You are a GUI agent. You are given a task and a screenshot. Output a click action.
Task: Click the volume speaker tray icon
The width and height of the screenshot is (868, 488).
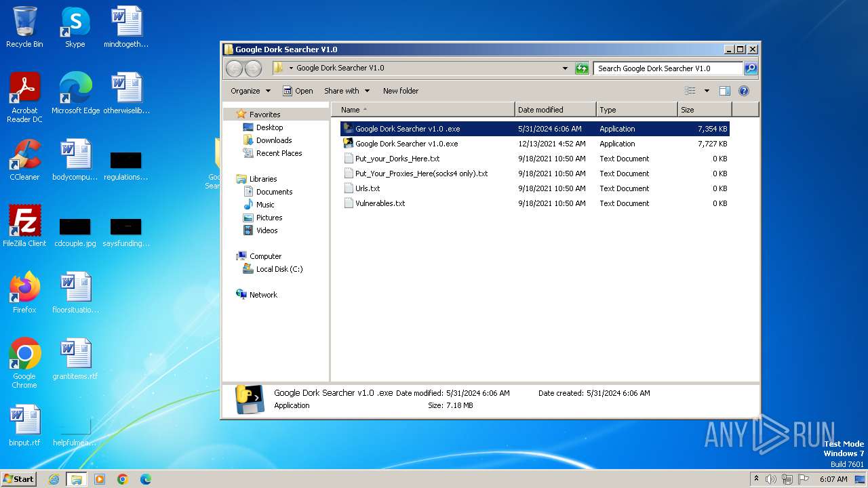click(770, 479)
